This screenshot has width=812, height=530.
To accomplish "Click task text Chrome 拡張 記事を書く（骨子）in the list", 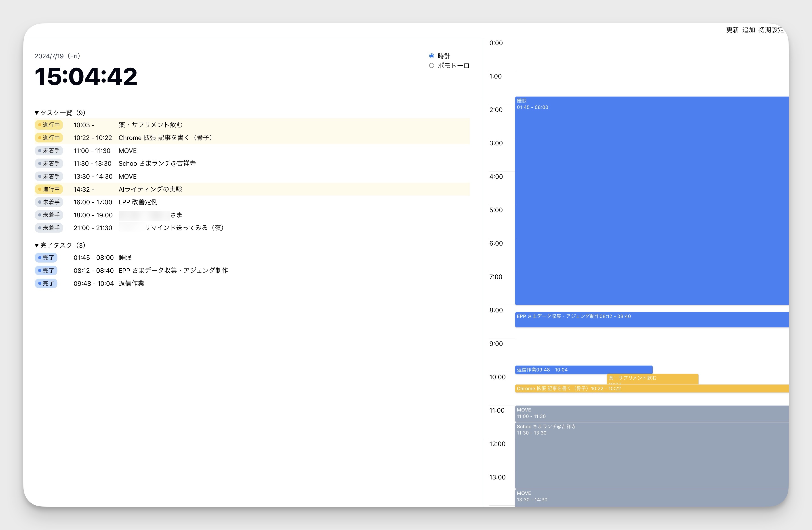I will click(x=166, y=138).
